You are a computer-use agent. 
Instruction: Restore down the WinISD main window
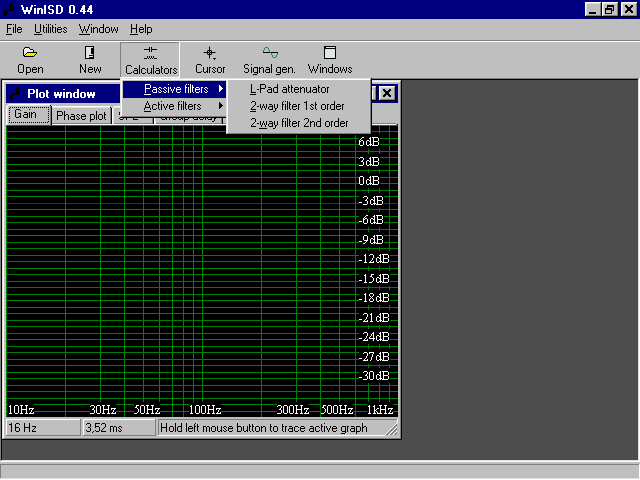click(610, 9)
